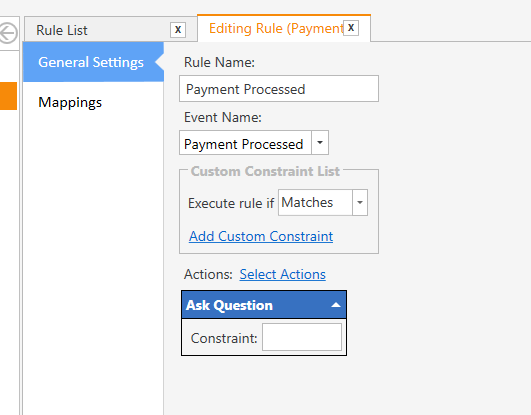Viewport: 531px width, 415px height.
Task: Close the Rule List tab
Action: pyautogui.click(x=178, y=30)
